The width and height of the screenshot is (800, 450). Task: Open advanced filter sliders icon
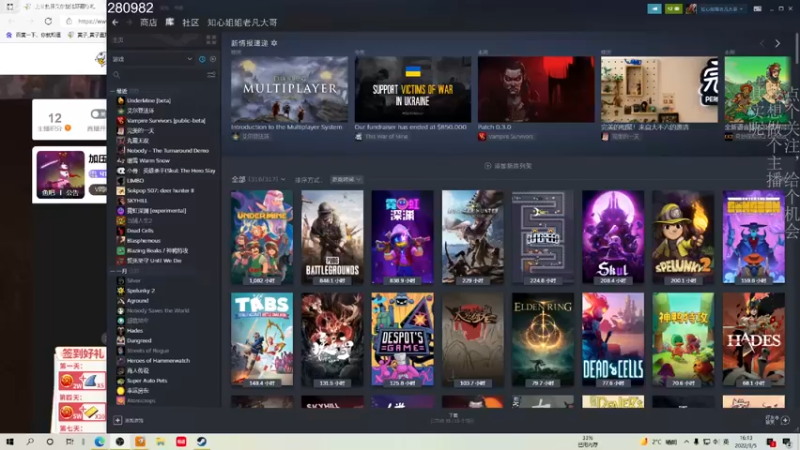coord(211,75)
